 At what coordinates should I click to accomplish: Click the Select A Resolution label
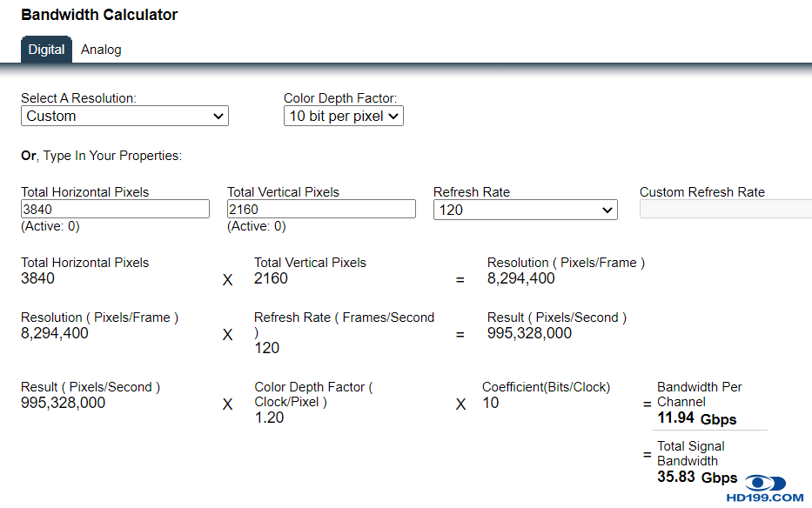(x=78, y=98)
